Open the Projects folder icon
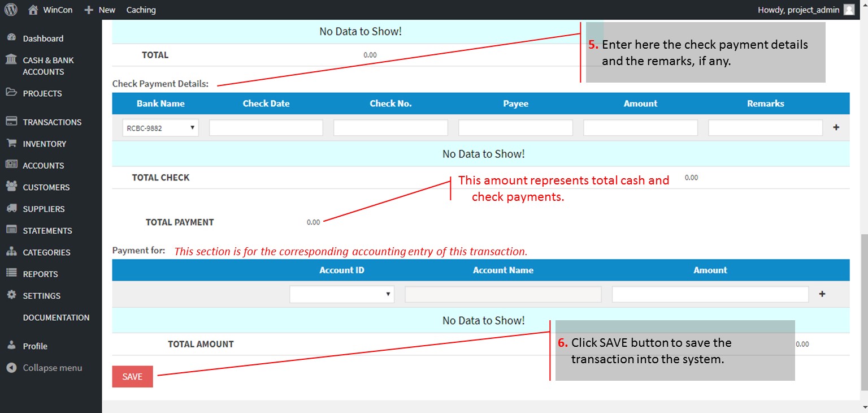 coord(11,93)
